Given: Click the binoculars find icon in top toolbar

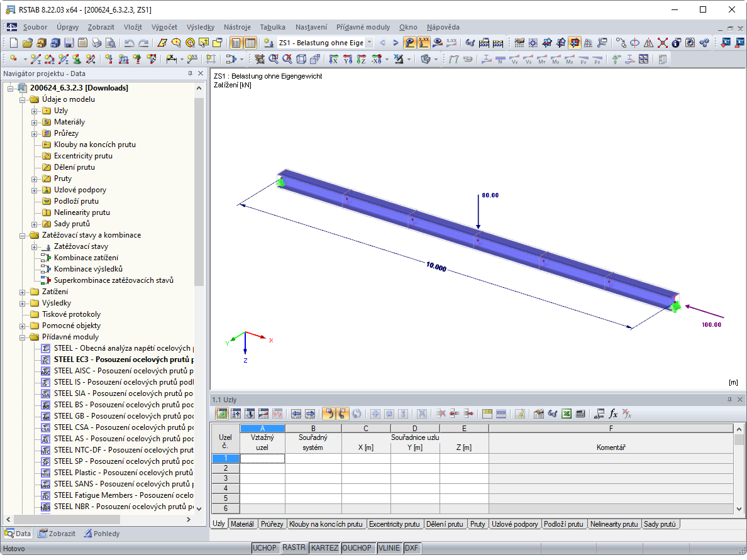Looking at the screenshot, I should (470, 43).
